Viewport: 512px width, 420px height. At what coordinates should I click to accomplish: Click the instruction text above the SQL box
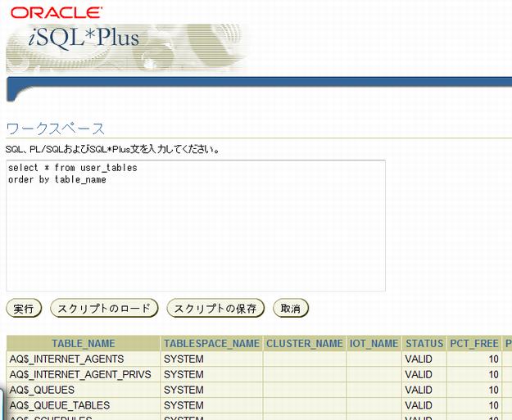click(113, 149)
